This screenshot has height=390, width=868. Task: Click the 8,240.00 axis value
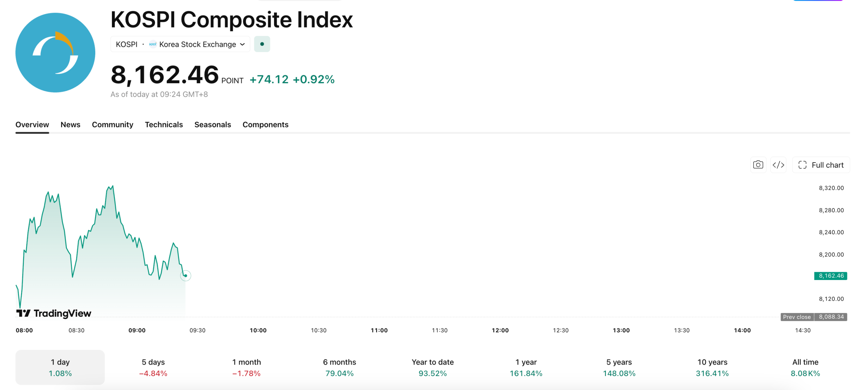(831, 232)
